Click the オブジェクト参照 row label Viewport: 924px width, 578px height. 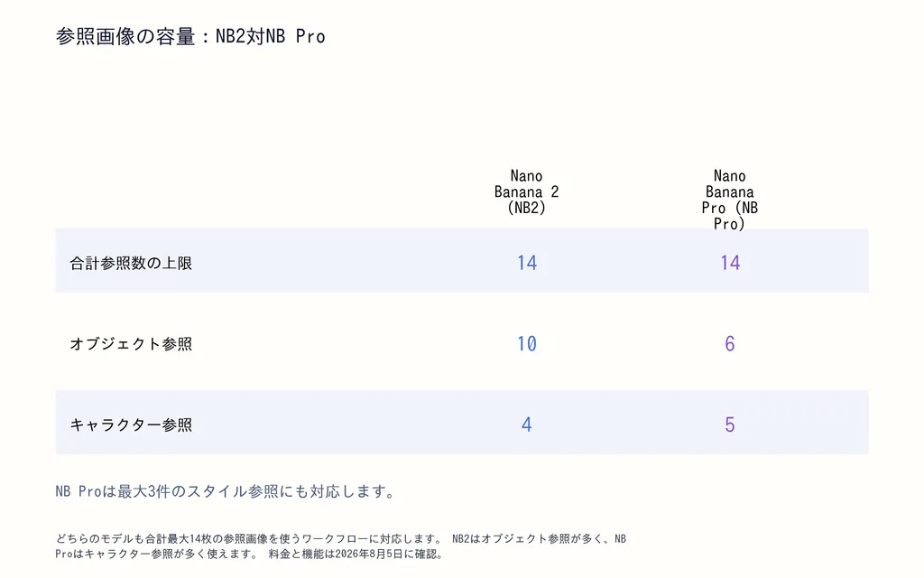click(x=131, y=344)
